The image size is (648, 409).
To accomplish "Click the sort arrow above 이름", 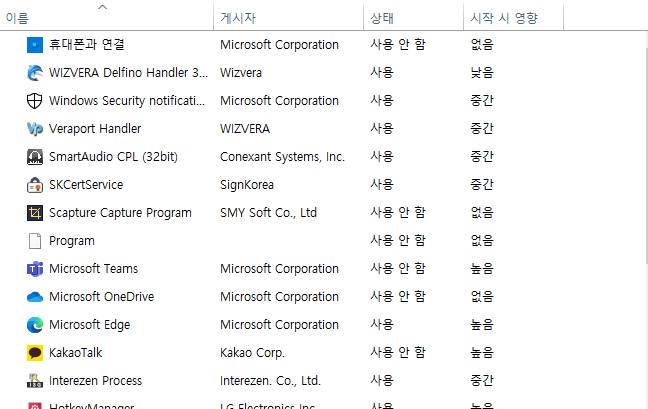I will click(102, 7).
